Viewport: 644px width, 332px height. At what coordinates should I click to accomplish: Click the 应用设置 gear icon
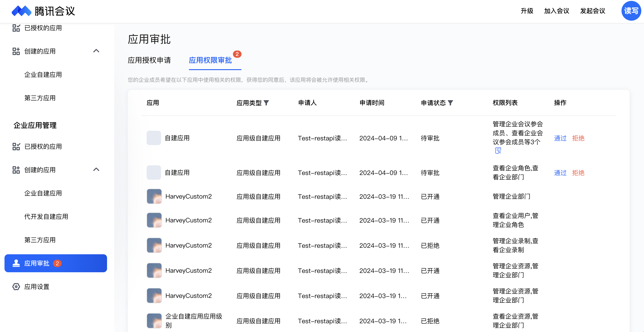16,287
